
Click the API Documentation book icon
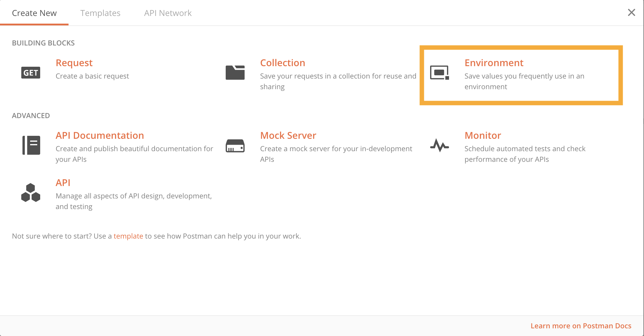click(x=31, y=145)
